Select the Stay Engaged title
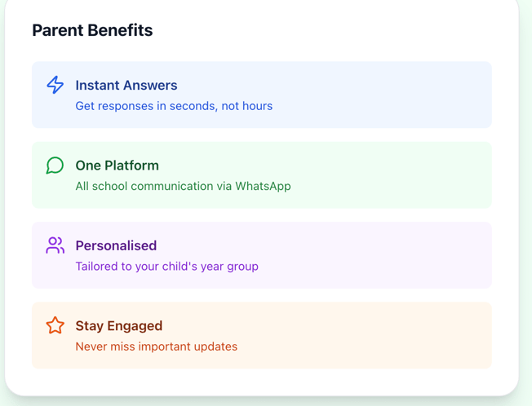The image size is (532, 406). click(x=119, y=326)
